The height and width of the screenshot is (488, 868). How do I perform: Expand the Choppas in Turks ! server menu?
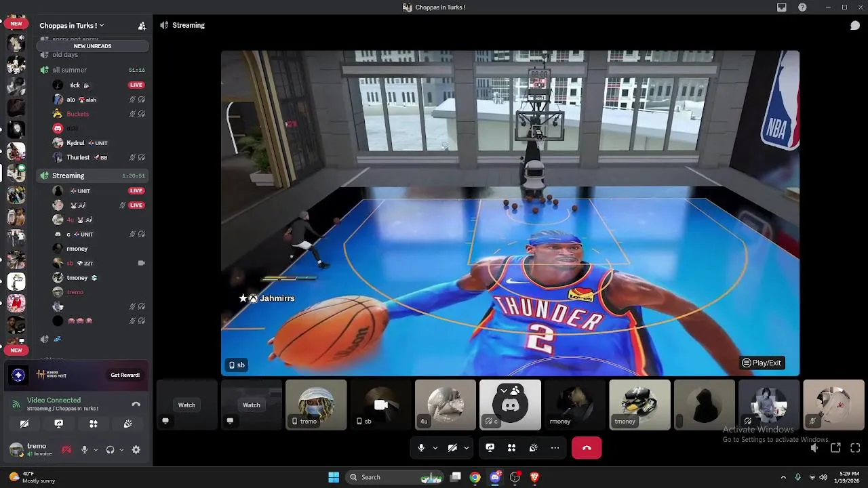pos(72,26)
